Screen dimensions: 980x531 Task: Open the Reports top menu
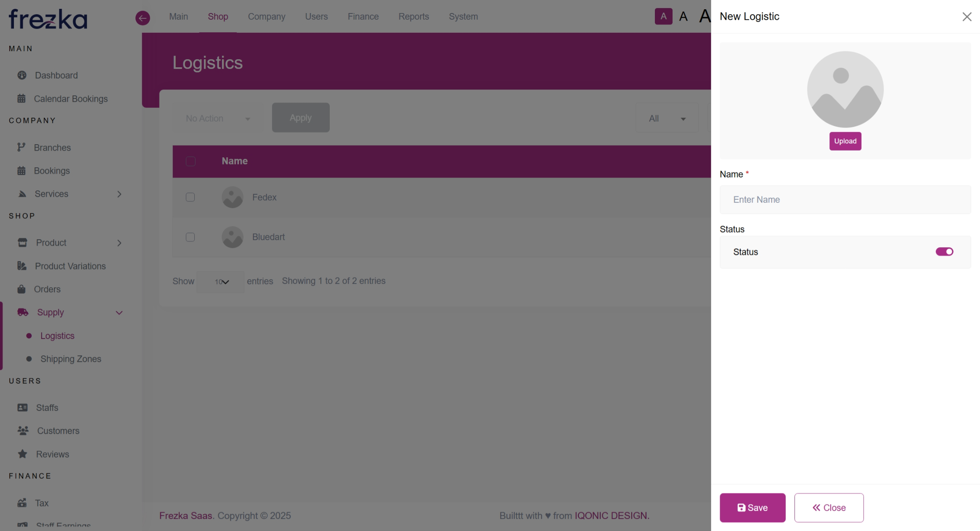(x=413, y=16)
